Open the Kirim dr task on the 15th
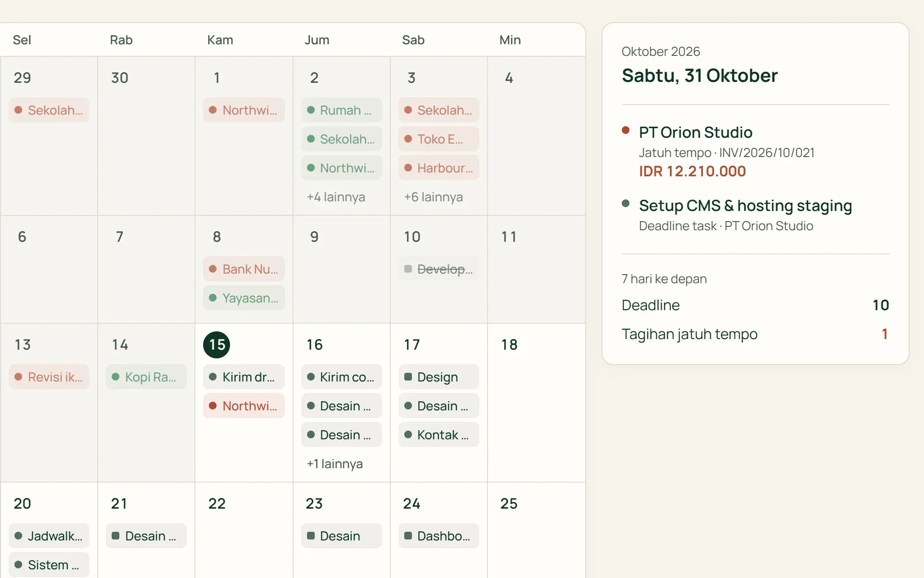Screen dimensions: 924x578 click(244, 377)
